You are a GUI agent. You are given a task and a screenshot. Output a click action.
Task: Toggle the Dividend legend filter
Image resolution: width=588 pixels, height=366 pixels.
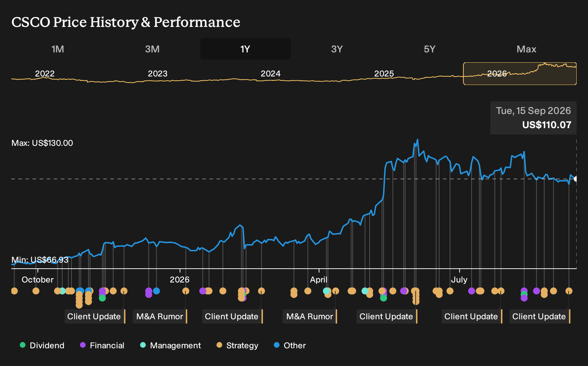(42, 345)
